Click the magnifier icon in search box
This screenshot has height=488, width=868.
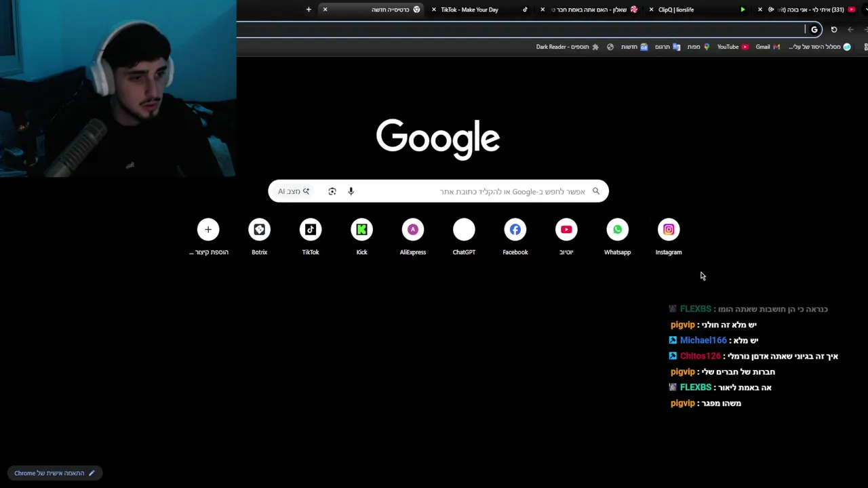(596, 191)
